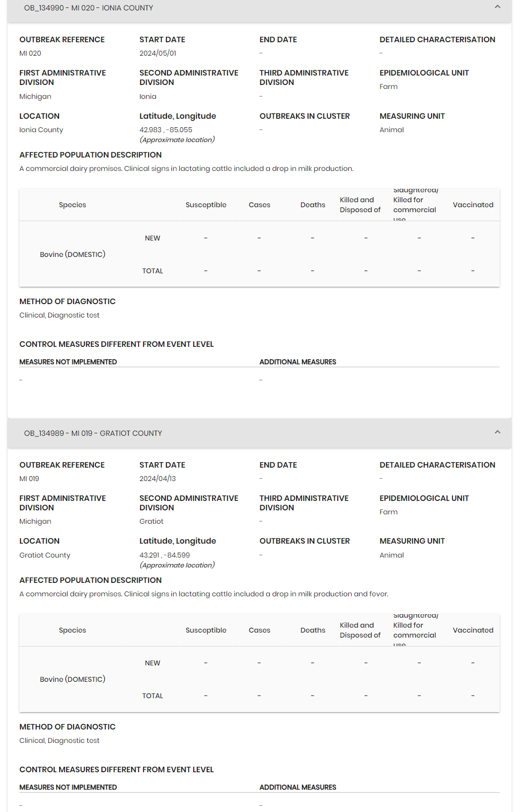The width and height of the screenshot is (521, 812).
Task: Select Bovine (DOMESTIC) species in Ionia table
Action: pyautogui.click(x=73, y=254)
